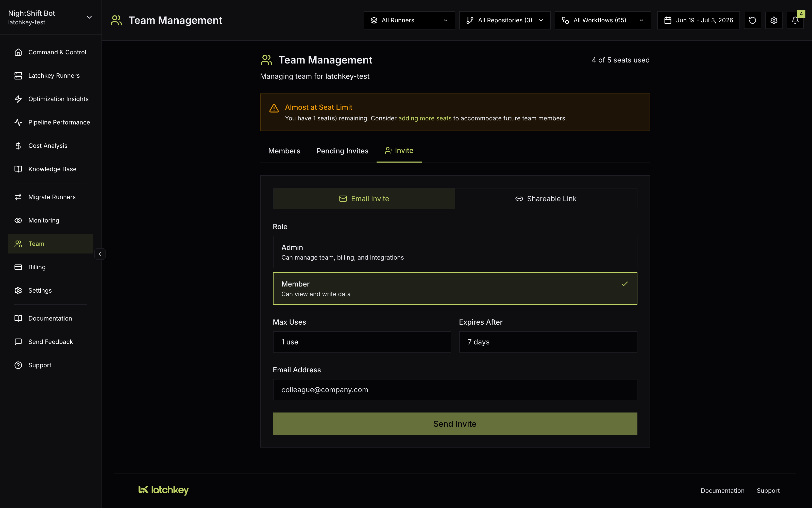Click the Send Invite button
Viewport: 812px width, 508px height.
tap(455, 424)
